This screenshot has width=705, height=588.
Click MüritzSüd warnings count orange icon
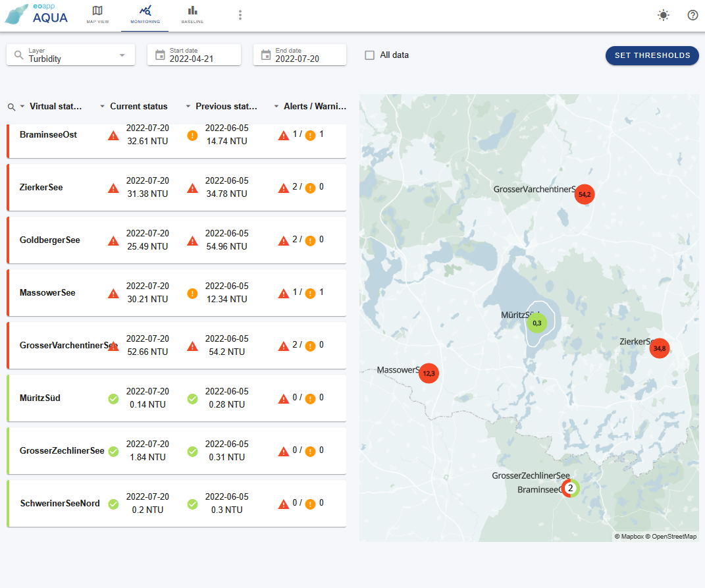coord(310,398)
